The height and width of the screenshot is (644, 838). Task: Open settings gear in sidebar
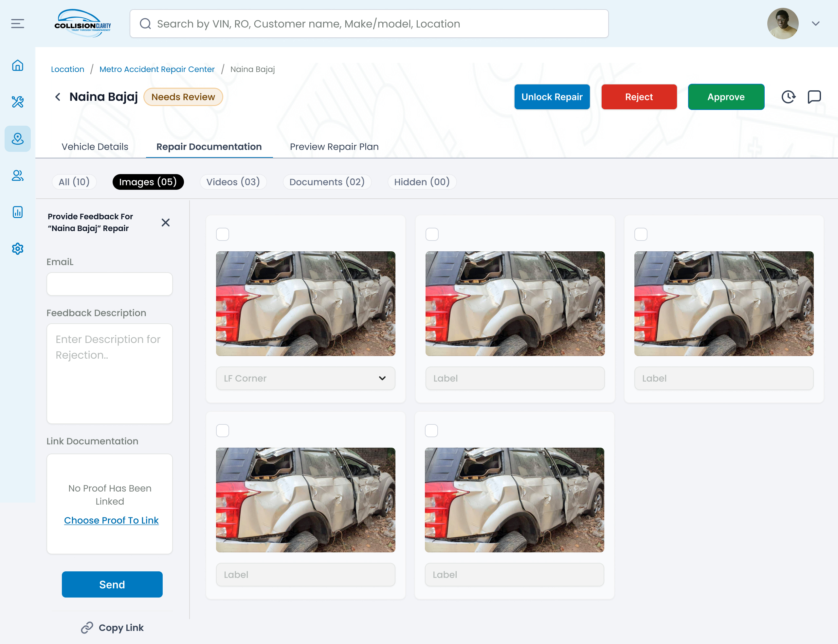(18, 249)
